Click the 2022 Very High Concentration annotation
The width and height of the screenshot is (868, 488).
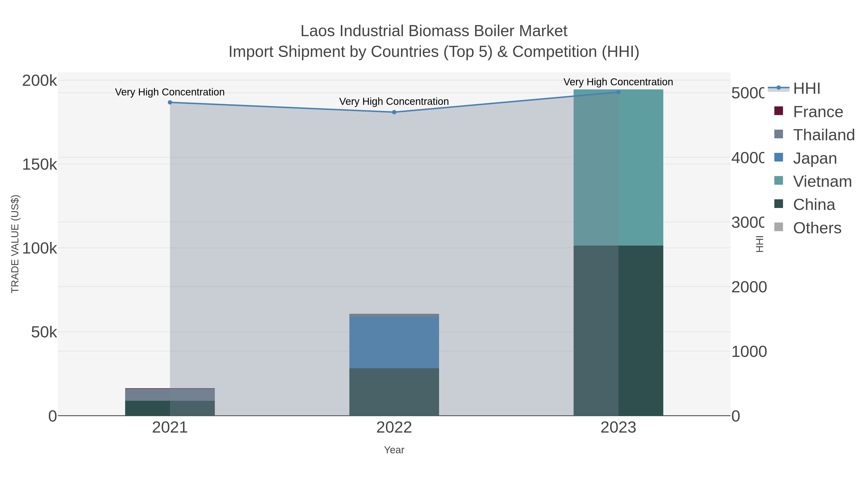click(x=394, y=101)
